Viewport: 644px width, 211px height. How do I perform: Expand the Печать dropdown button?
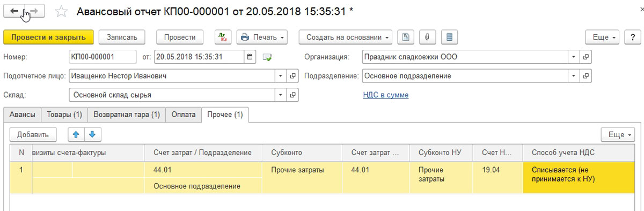262,37
